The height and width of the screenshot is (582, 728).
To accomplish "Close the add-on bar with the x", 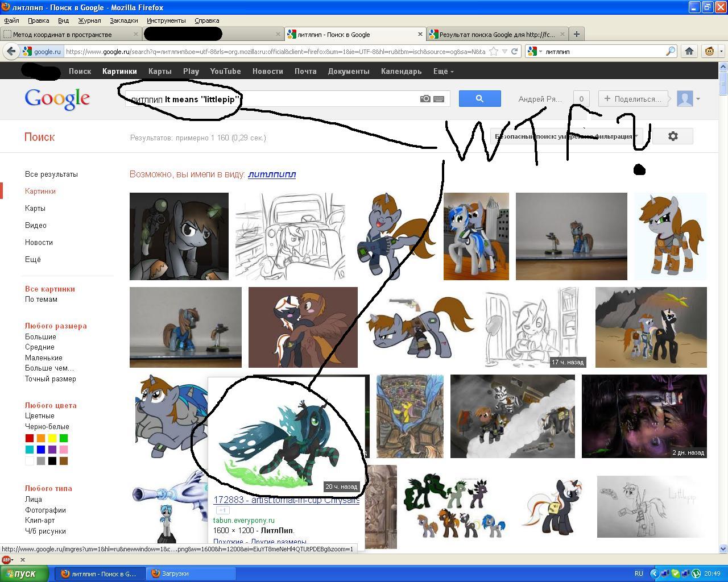I will pyautogui.click(x=23, y=560).
